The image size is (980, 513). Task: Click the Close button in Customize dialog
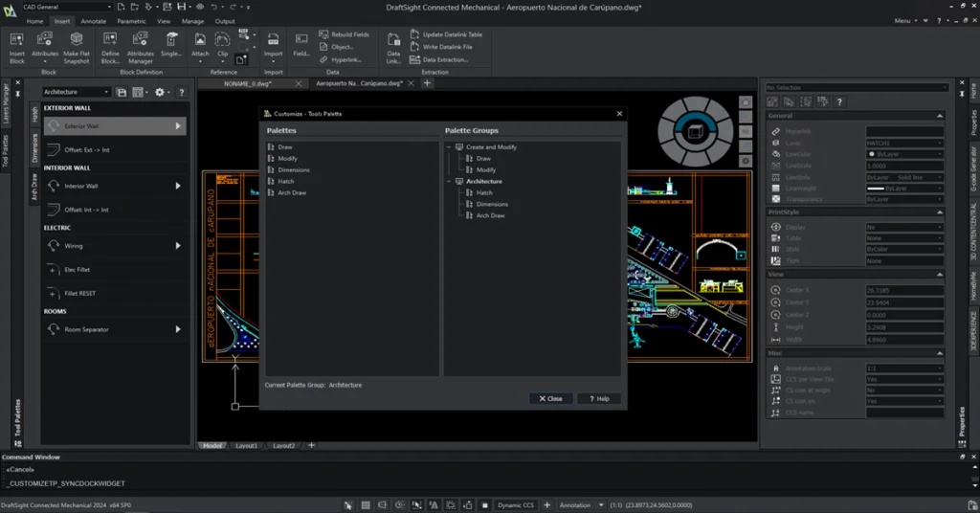(550, 398)
